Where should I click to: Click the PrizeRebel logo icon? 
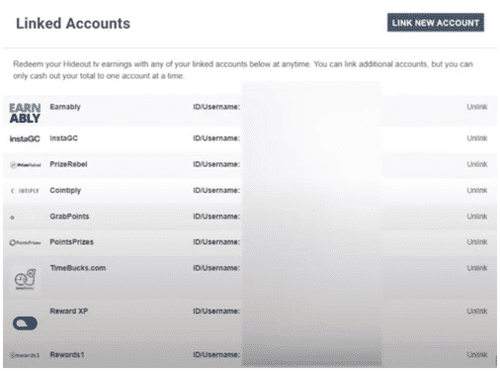pos(25,165)
